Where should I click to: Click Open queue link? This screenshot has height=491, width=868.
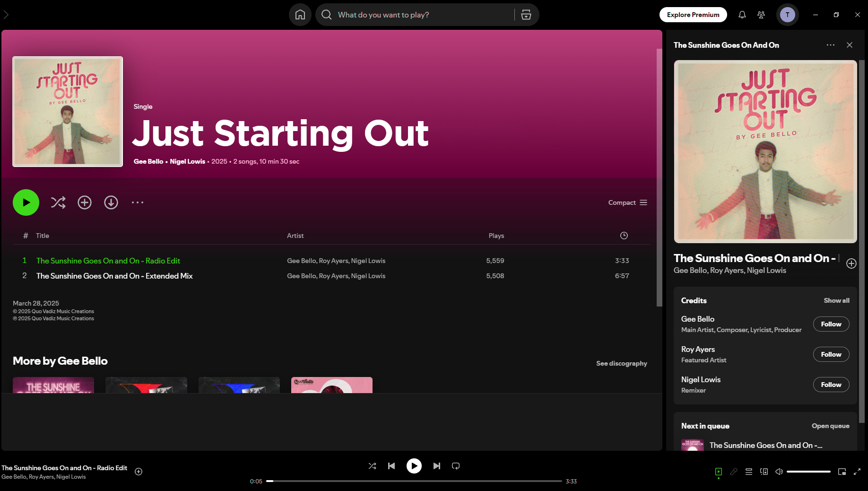coord(831,426)
